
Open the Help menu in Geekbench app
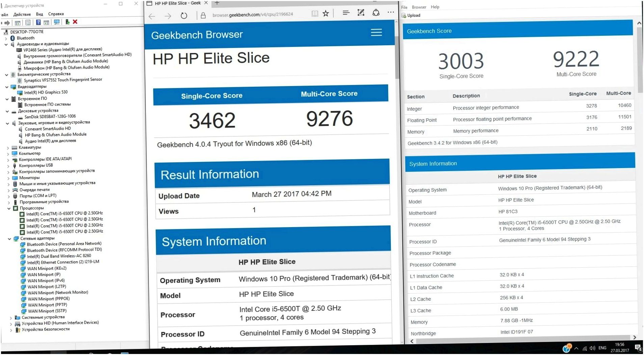435,7
